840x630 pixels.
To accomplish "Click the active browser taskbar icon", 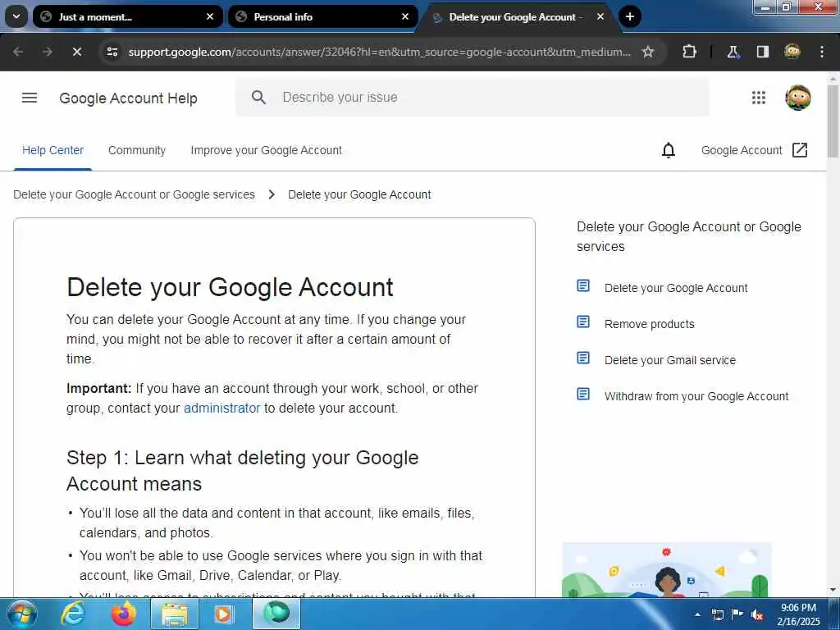I will click(276, 614).
